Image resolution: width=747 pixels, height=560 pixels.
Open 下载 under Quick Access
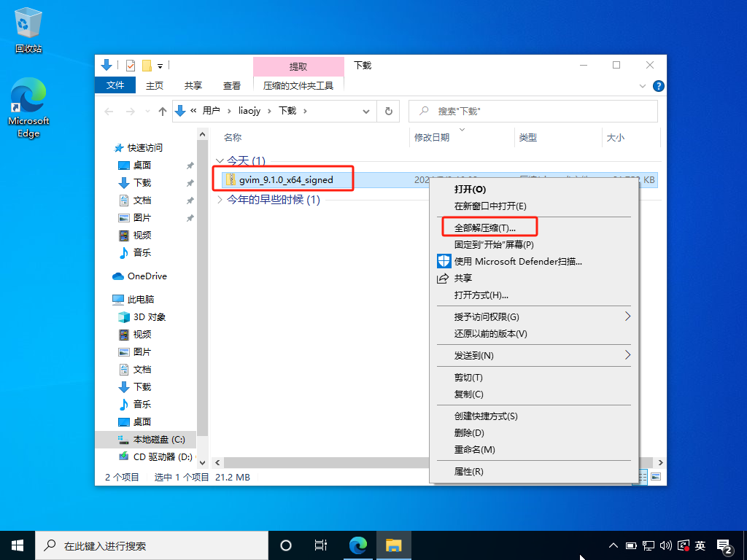(x=135, y=183)
